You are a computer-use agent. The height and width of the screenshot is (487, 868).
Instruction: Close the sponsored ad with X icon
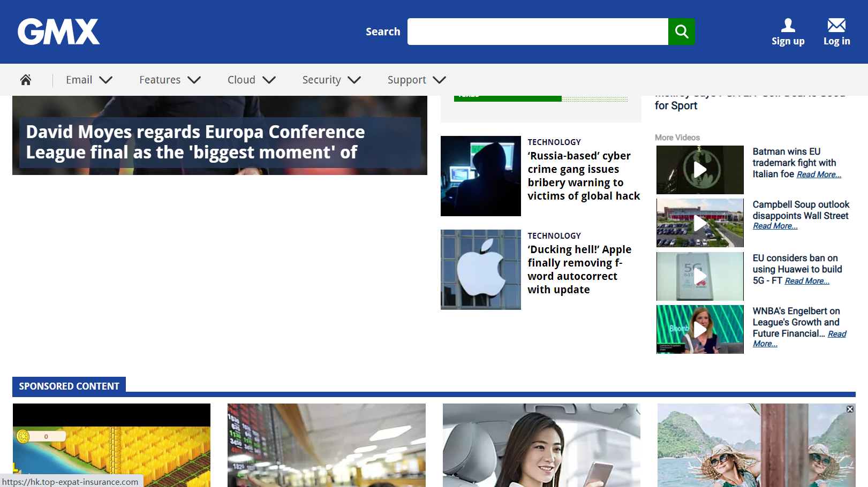click(850, 409)
